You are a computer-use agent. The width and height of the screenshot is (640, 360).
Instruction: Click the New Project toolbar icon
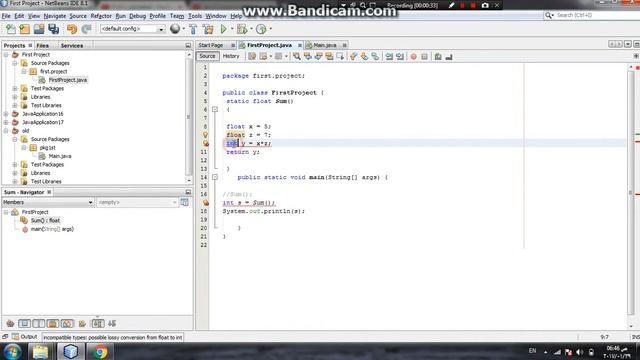pos(24,29)
